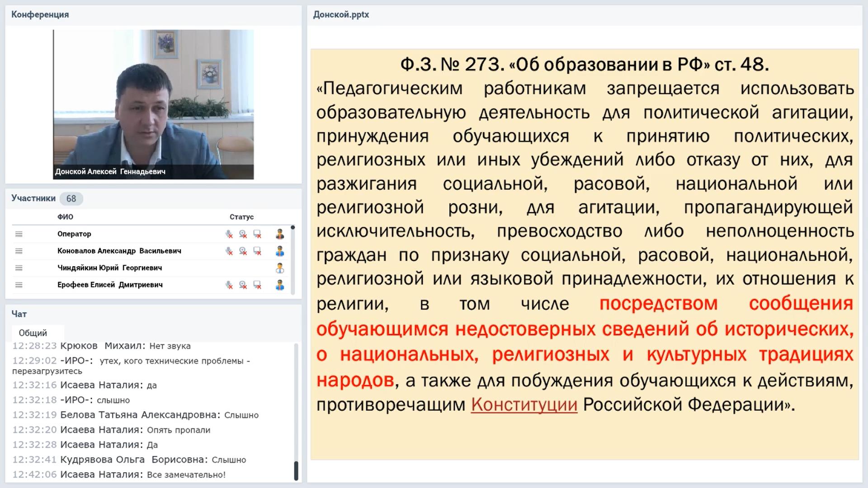Screen dimensions: 868x488
Task: Click the presenter name label Донской Алексей Геннадьевич
Action: click(110, 172)
